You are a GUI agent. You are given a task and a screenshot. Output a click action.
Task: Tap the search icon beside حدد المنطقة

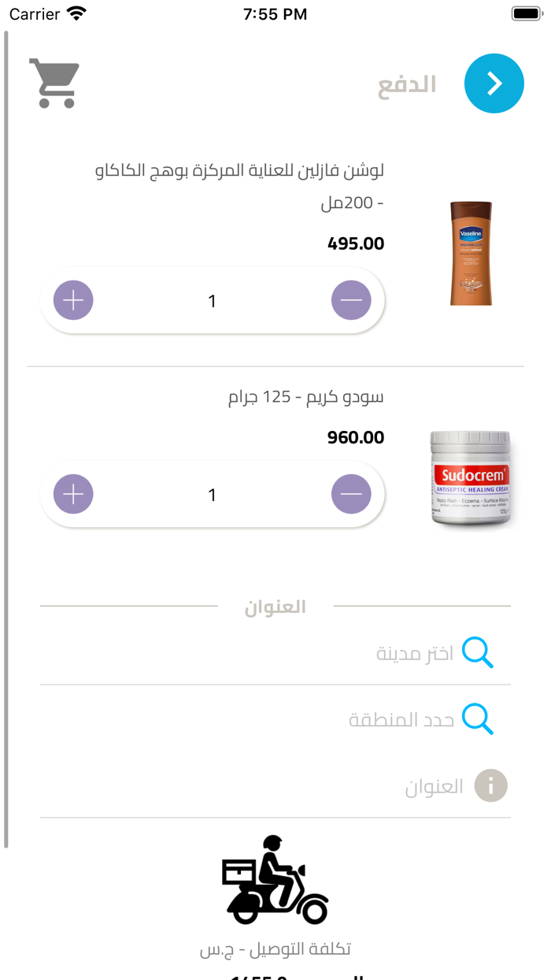tap(479, 718)
